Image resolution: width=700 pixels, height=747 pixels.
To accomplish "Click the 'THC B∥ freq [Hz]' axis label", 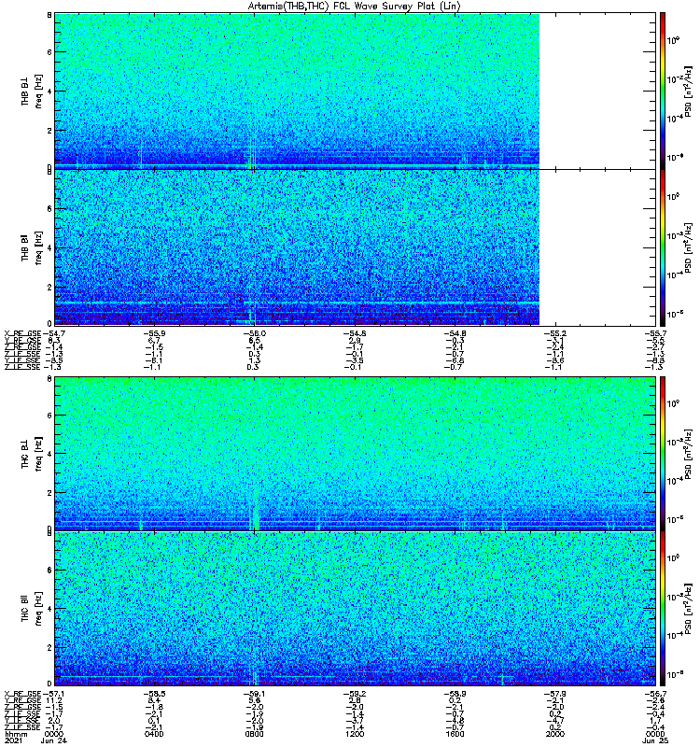I will coord(32,609).
